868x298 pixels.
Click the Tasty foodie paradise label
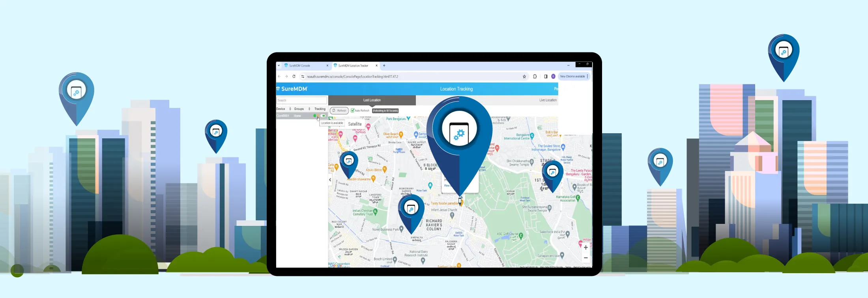click(x=445, y=204)
